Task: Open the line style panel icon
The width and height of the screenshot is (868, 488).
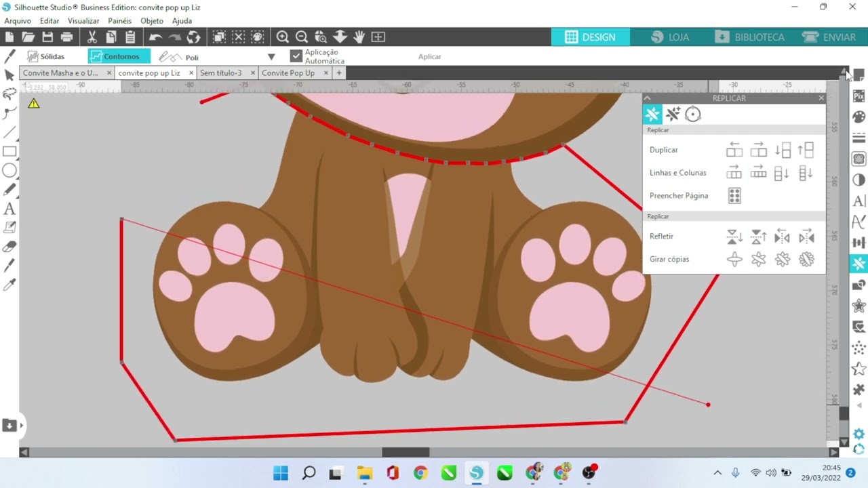Action: pos(859,138)
